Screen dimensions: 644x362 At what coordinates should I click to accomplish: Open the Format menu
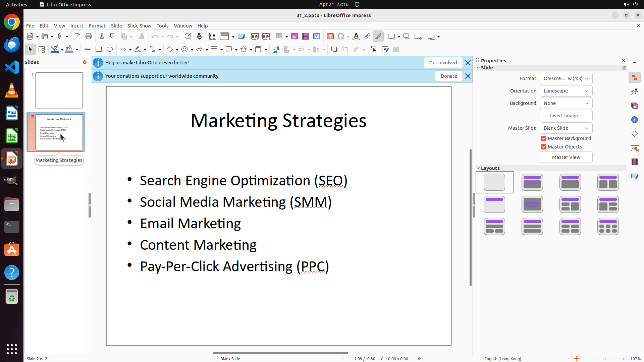(97, 26)
